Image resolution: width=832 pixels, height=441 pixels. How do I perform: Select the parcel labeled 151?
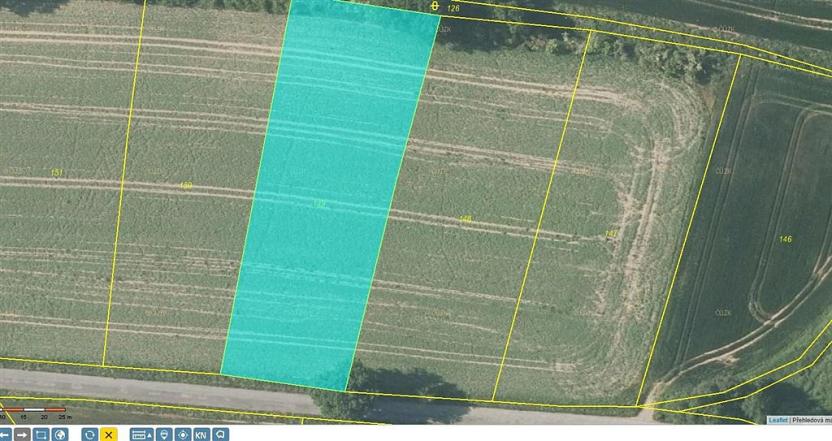[57, 173]
